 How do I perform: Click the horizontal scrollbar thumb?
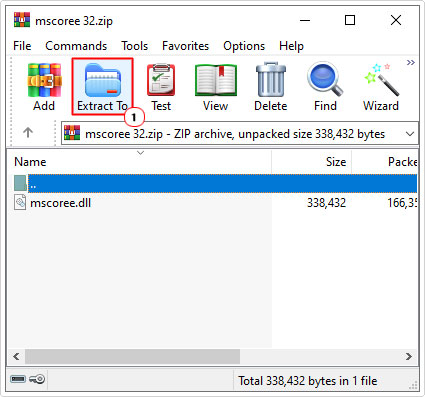[x=132, y=357]
